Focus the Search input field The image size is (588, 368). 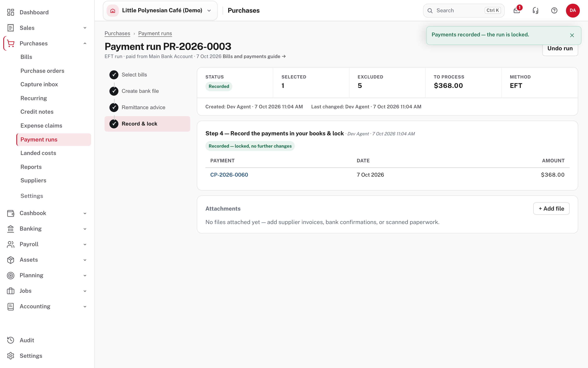464,10
